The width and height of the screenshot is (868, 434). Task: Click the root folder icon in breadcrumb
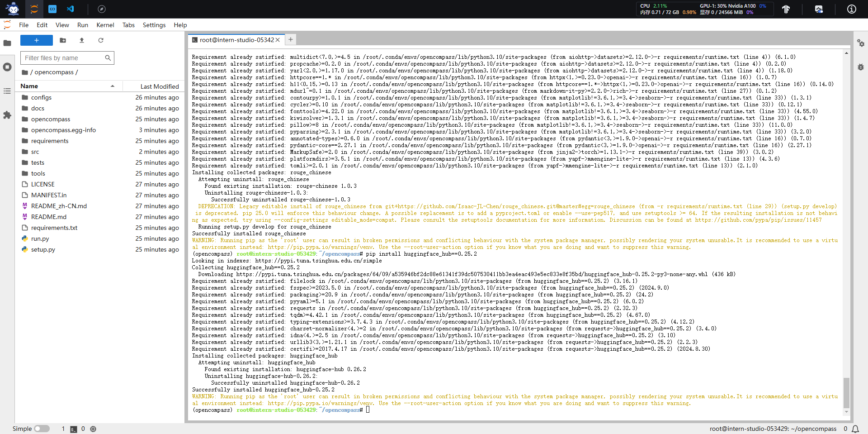point(24,72)
